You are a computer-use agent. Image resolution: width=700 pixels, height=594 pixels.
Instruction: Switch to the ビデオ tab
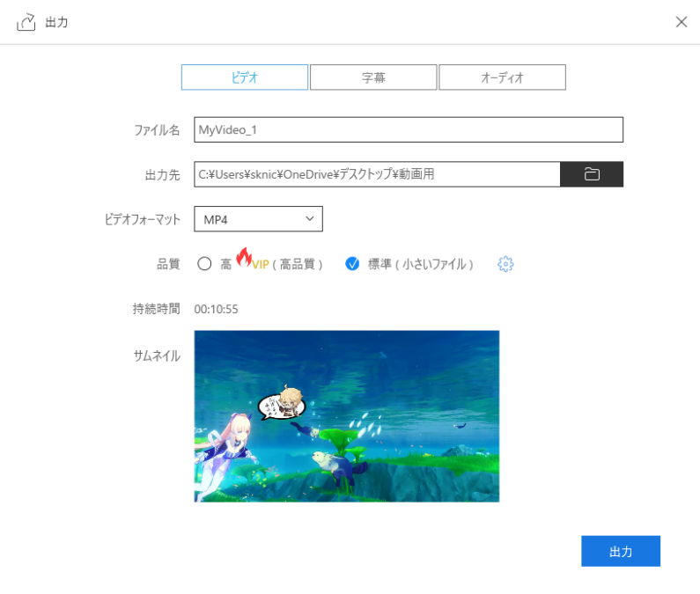point(244,77)
